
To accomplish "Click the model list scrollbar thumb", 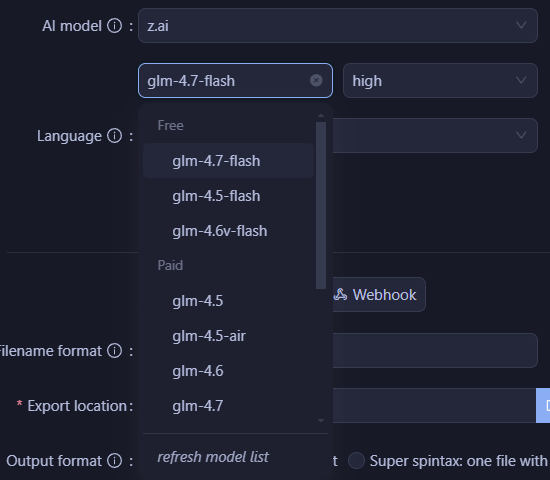I will (x=321, y=206).
